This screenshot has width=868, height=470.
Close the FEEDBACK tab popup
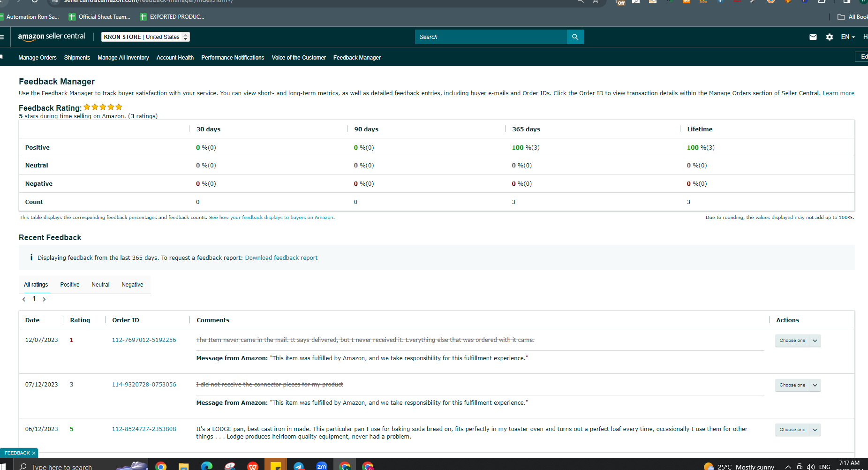pos(34,453)
